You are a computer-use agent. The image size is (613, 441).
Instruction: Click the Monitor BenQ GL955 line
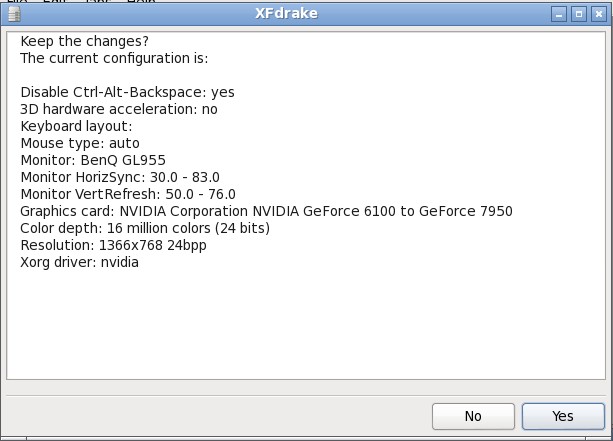pyautogui.click(x=93, y=160)
